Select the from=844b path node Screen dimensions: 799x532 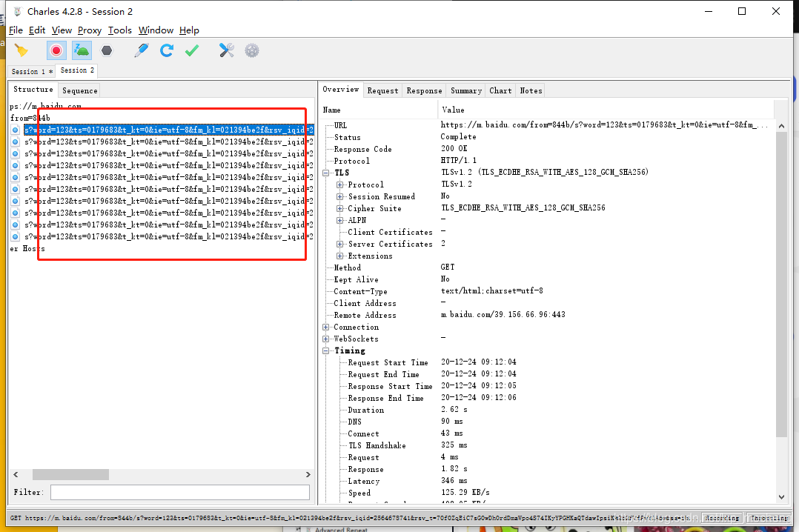click(x=30, y=119)
